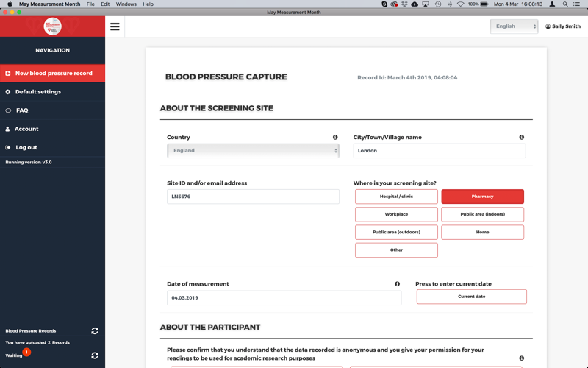The image size is (588, 368).
Task: Show info for City/Town/Village name
Action: coord(522,138)
